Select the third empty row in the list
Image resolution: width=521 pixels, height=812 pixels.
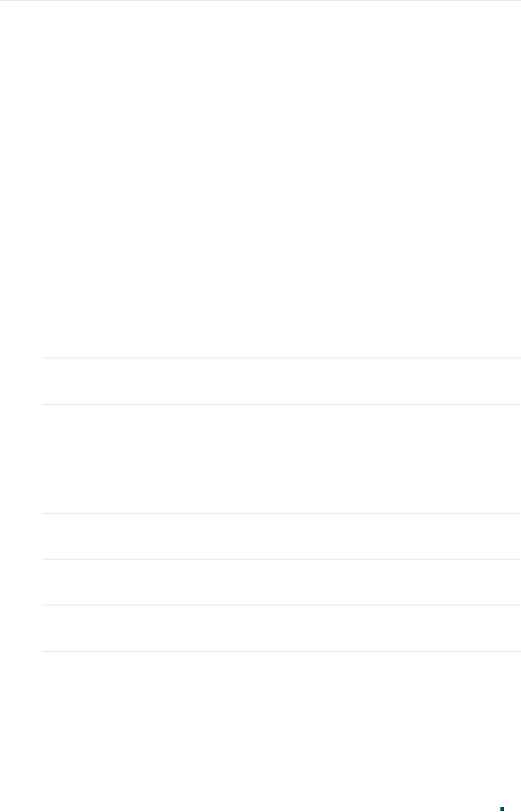(281, 536)
